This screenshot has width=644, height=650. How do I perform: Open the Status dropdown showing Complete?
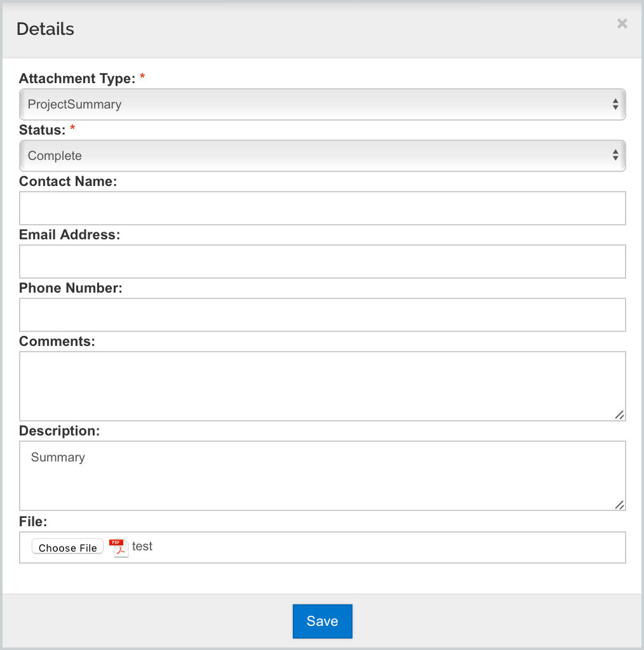click(x=322, y=156)
